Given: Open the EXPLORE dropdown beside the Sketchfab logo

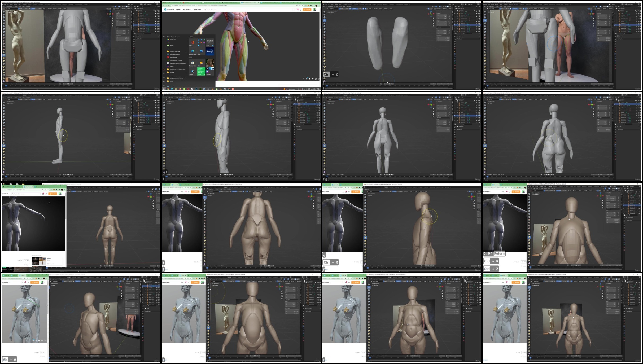Looking at the screenshot, I should [178, 10].
